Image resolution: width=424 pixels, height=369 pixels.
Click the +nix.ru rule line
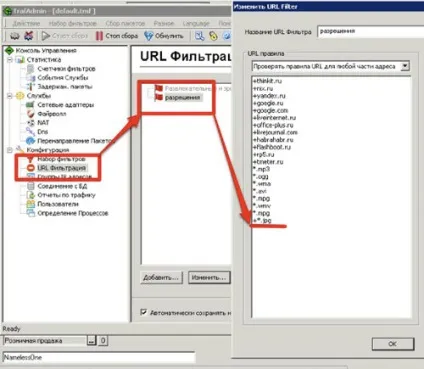(x=263, y=88)
